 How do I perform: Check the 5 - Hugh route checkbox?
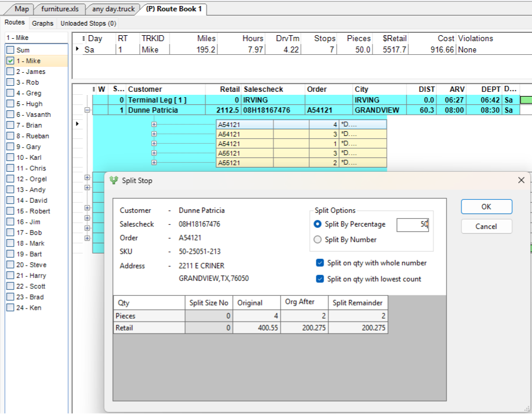pyautogui.click(x=11, y=104)
